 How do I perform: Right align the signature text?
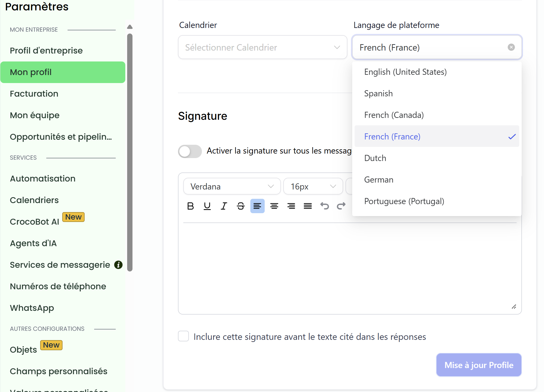coord(291,206)
